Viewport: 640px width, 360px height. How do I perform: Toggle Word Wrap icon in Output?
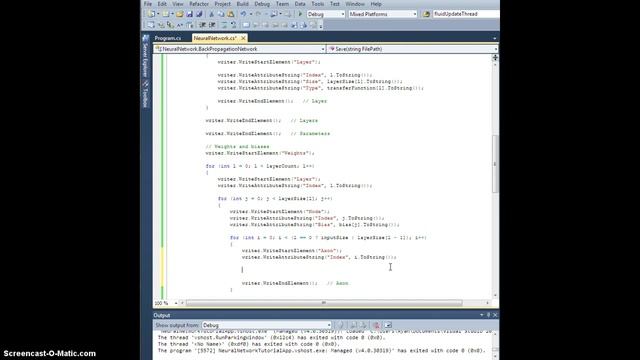pyautogui.click(x=388, y=325)
